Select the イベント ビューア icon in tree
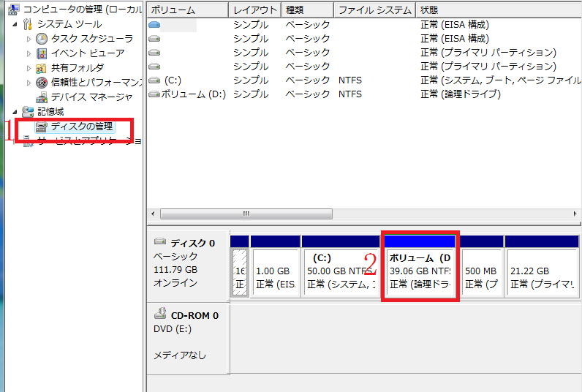 pos(42,53)
